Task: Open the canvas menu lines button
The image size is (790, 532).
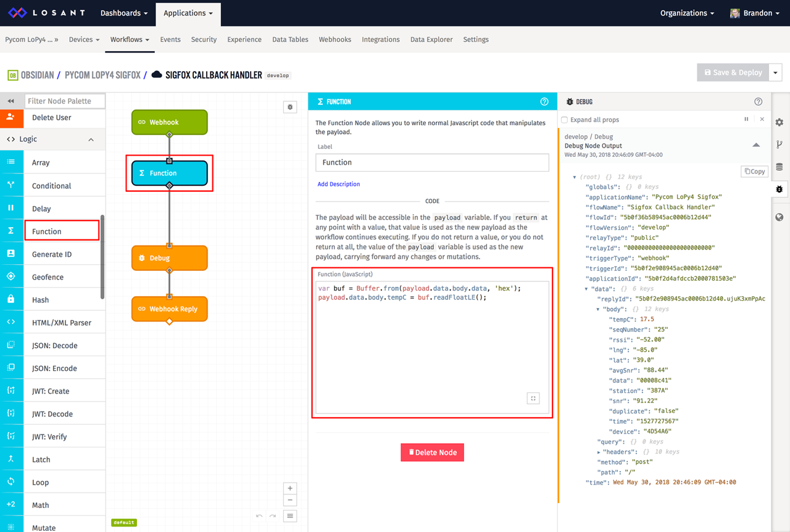Action: [290, 516]
